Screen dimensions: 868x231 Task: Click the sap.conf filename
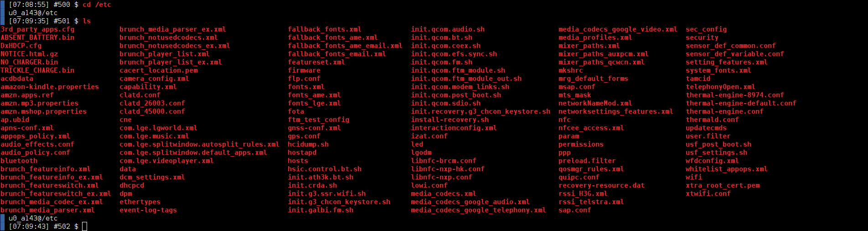[575, 210]
